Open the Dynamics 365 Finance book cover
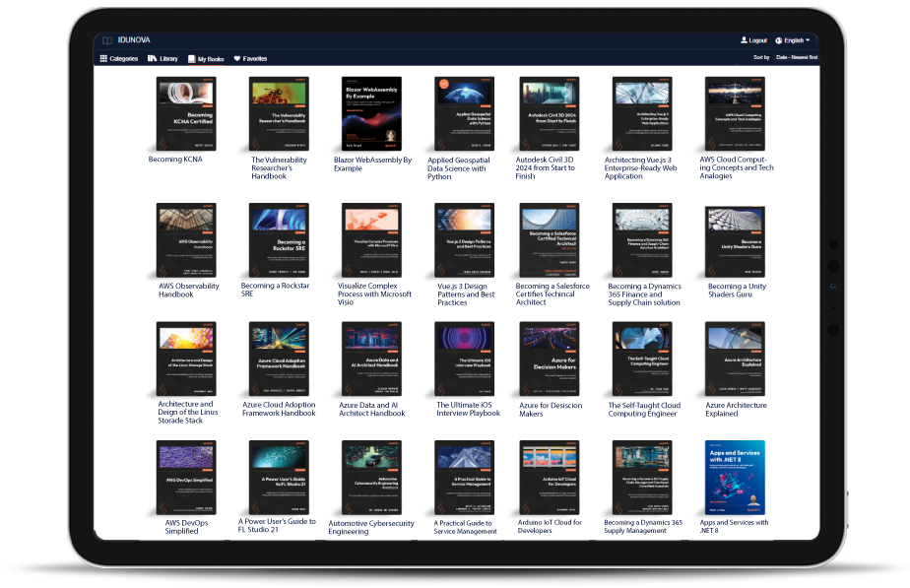 click(x=642, y=240)
